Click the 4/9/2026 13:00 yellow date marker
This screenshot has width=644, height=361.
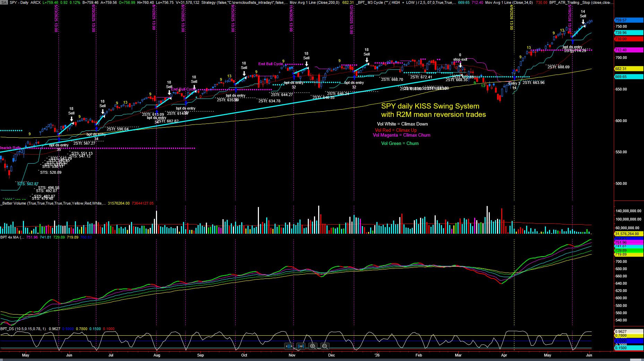[x=511, y=17]
